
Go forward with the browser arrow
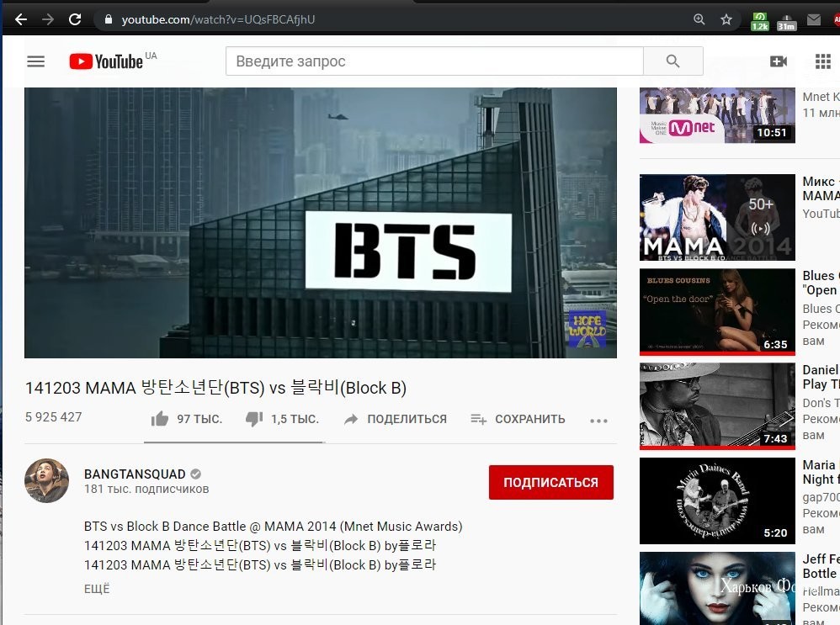tap(48, 20)
